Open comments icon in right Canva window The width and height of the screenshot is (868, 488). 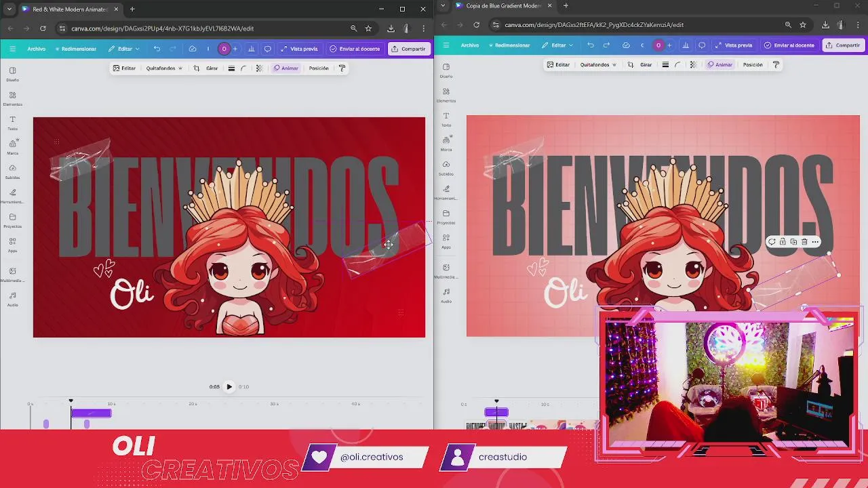point(702,45)
